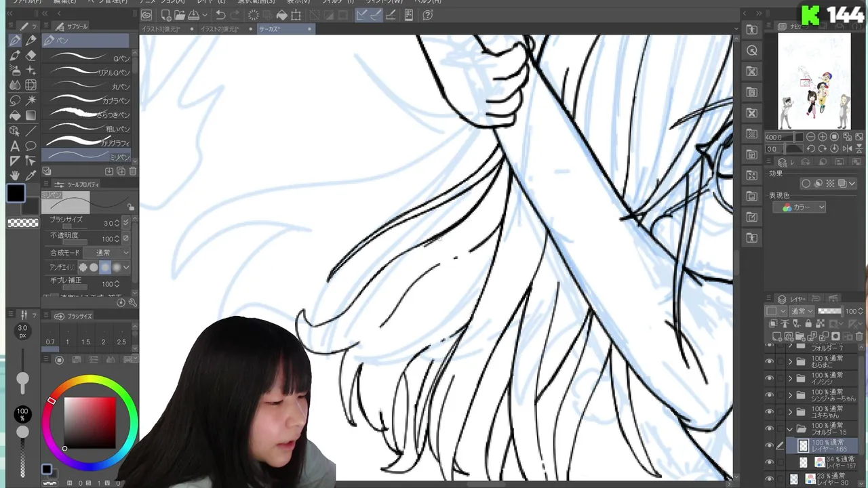Screen dimensions: 868x488
Task: Select the Gペン sub tool
Action: point(86,58)
